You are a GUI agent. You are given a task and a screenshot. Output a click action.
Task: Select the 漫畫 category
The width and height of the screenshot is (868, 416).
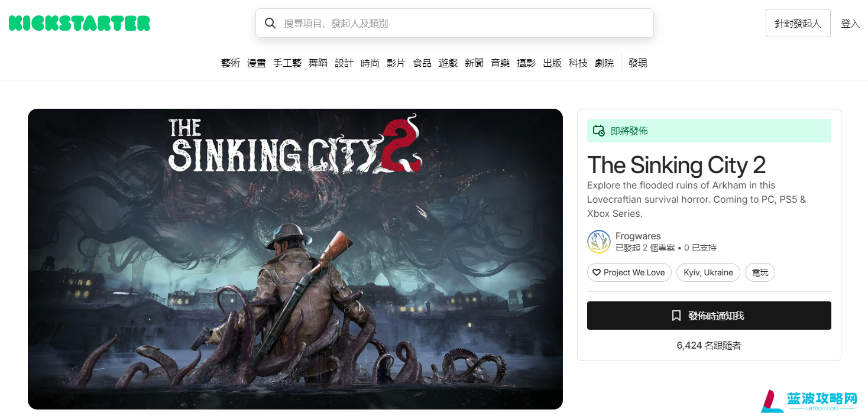click(257, 63)
